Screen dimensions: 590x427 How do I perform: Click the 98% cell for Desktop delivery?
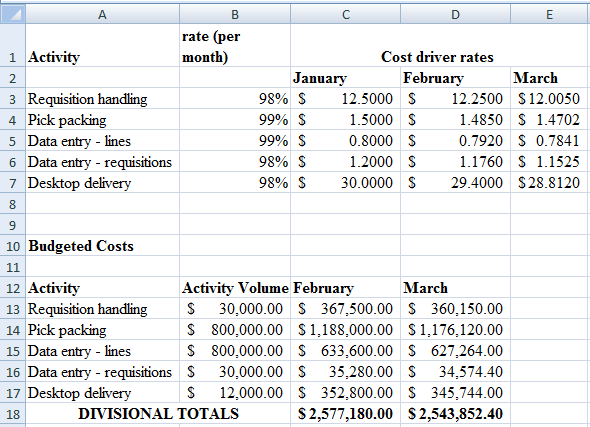(235, 182)
